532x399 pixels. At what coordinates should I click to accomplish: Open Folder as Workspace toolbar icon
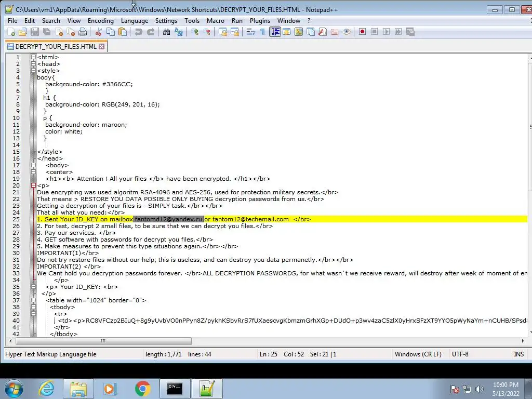coord(335,32)
